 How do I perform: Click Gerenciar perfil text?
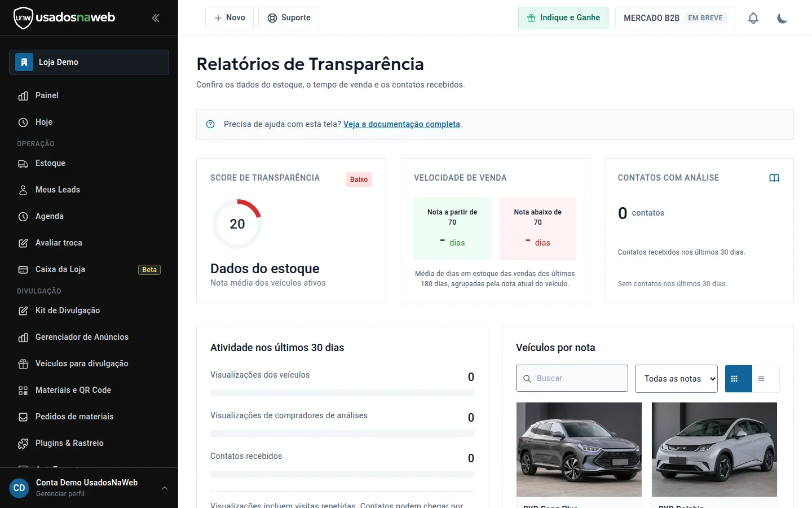tap(60, 494)
